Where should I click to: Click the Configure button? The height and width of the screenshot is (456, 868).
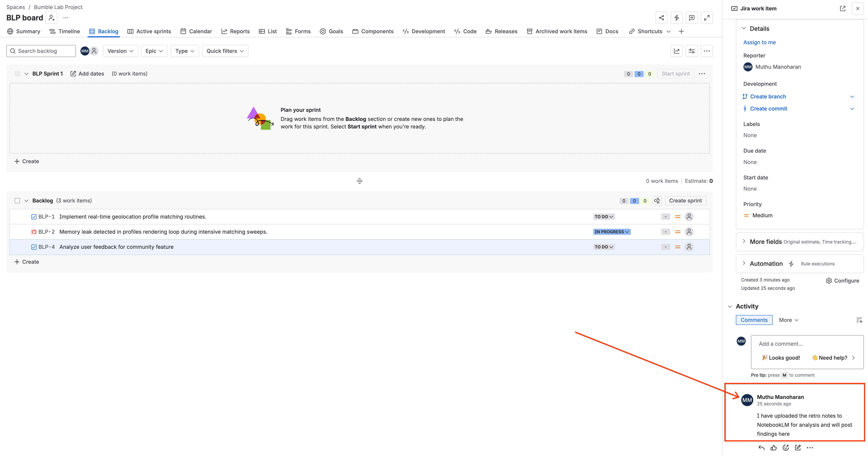click(x=842, y=281)
